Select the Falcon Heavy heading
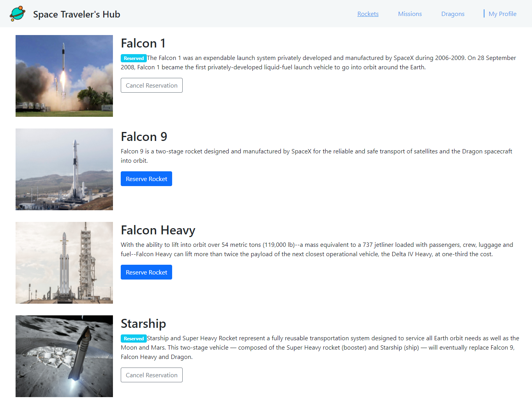 click(x=158, y=230)
